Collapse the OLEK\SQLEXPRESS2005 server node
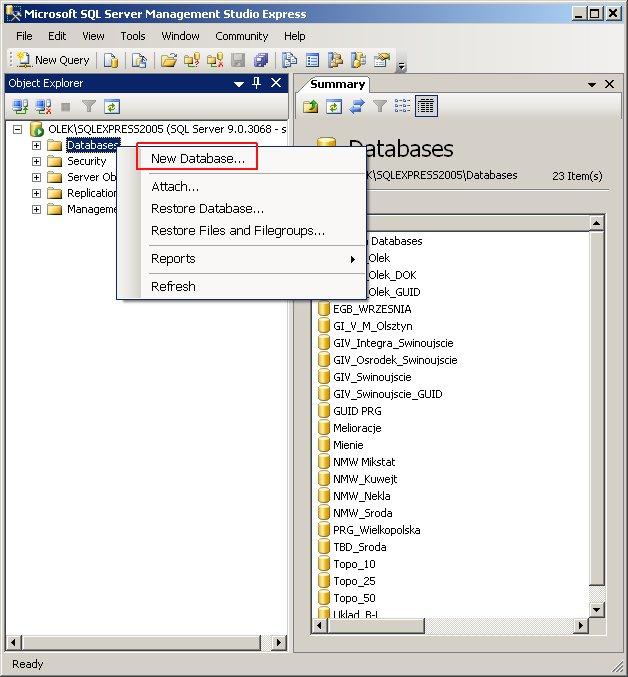Image resolution: width=628 pixels, height=677 pixels. 17,129
